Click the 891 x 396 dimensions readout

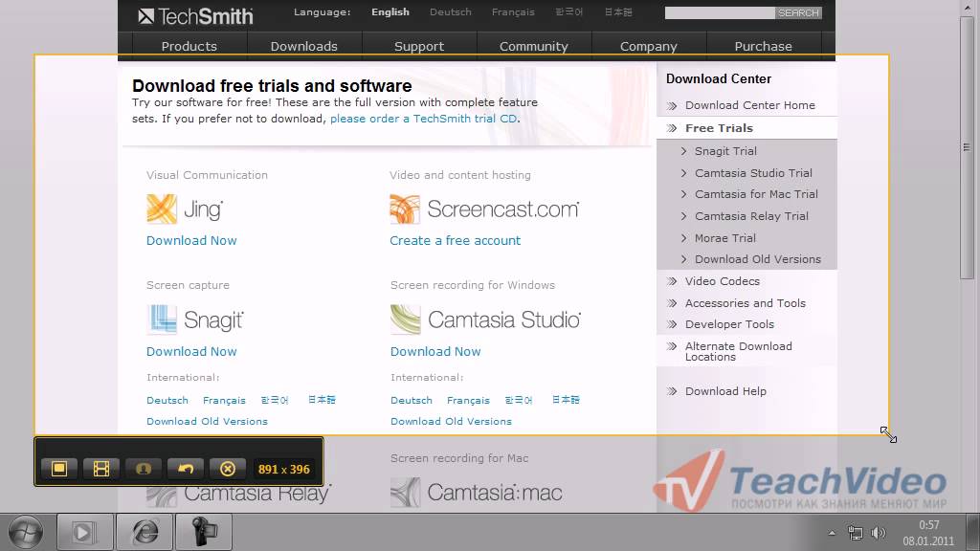tap(283, 469)
